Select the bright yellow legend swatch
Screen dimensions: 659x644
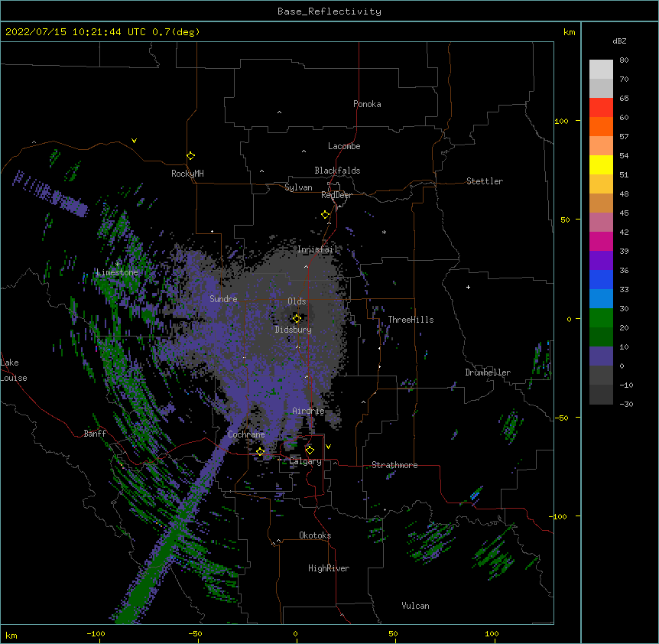601,164
